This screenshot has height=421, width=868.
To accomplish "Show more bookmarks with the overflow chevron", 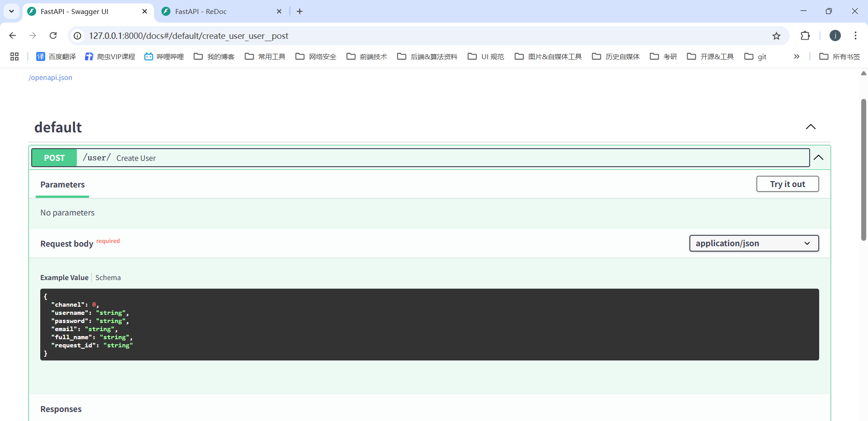I will (797, 56).
